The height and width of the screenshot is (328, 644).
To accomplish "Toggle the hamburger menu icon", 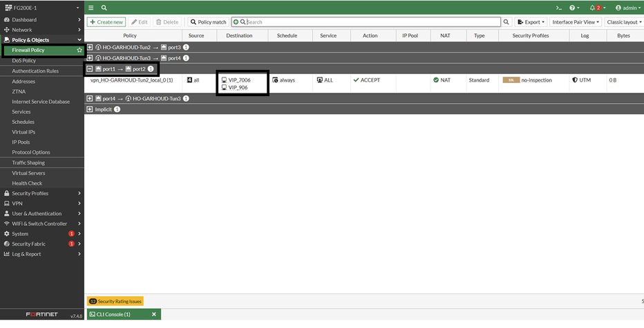I will (x=91, y=8).
